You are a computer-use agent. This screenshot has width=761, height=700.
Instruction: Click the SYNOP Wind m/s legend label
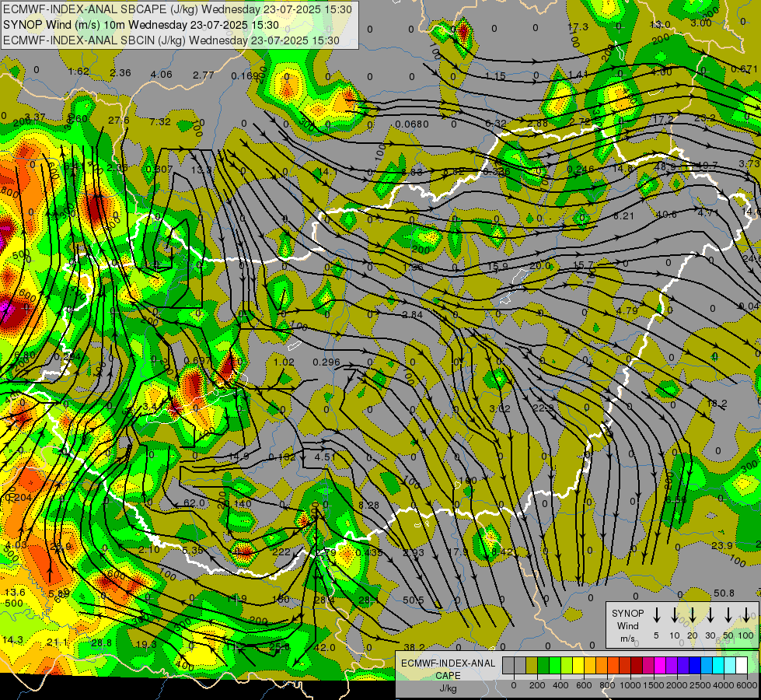[x=627, y=625]
